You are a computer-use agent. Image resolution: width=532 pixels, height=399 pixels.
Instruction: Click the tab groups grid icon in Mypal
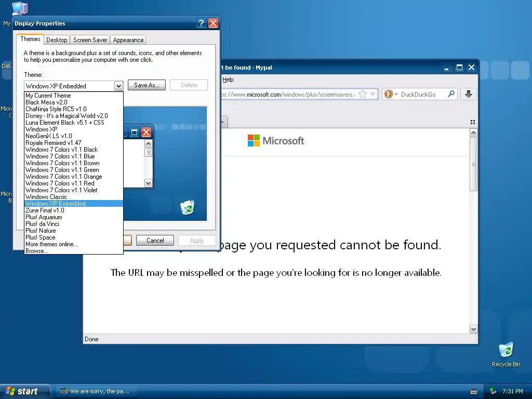coord(473,122)
